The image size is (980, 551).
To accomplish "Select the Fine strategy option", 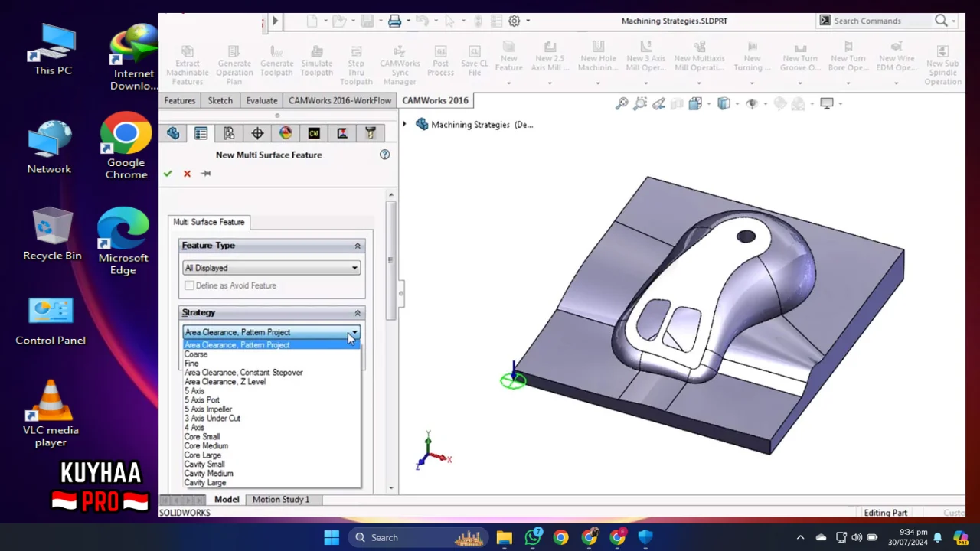I will click(x=272, y=364).
